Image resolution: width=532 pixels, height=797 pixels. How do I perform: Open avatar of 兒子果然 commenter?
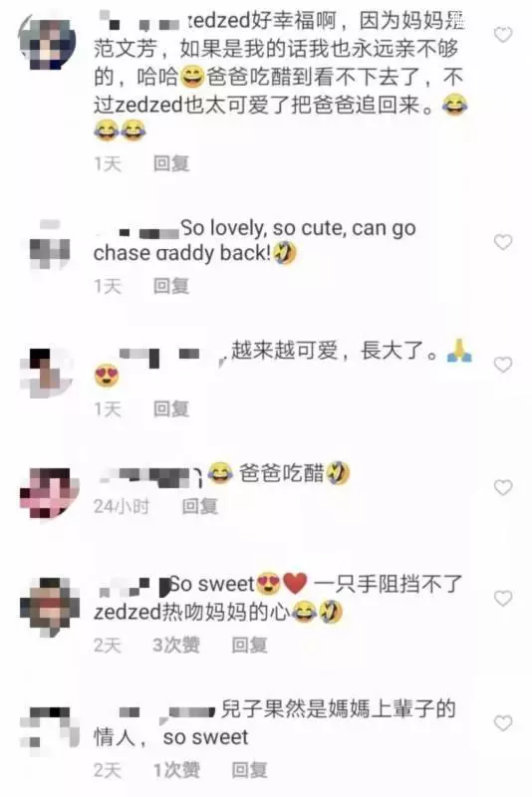(x=49, y=729)
